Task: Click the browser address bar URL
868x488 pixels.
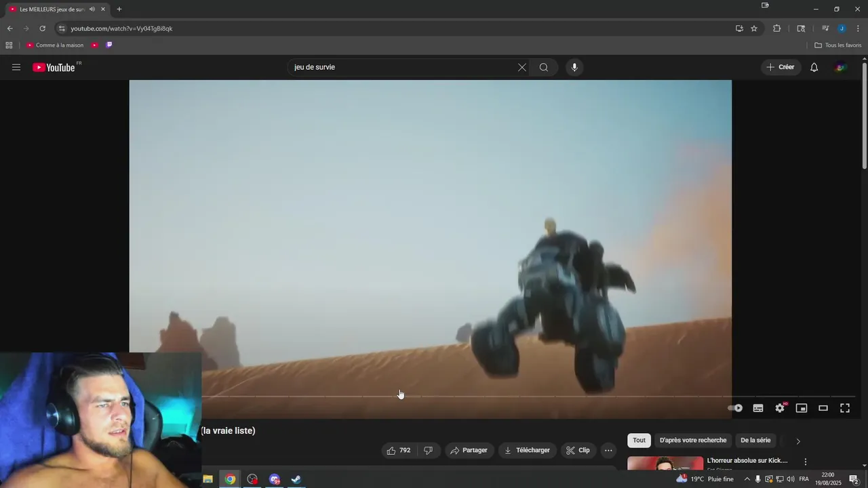Action: point(122,28)
